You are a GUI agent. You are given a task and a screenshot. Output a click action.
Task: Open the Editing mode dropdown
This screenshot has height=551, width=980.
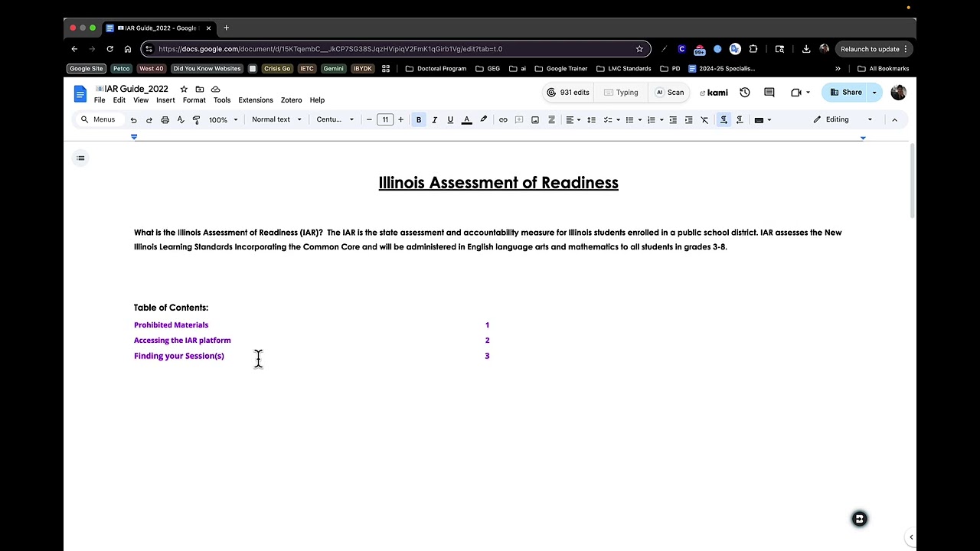point(842,120)
